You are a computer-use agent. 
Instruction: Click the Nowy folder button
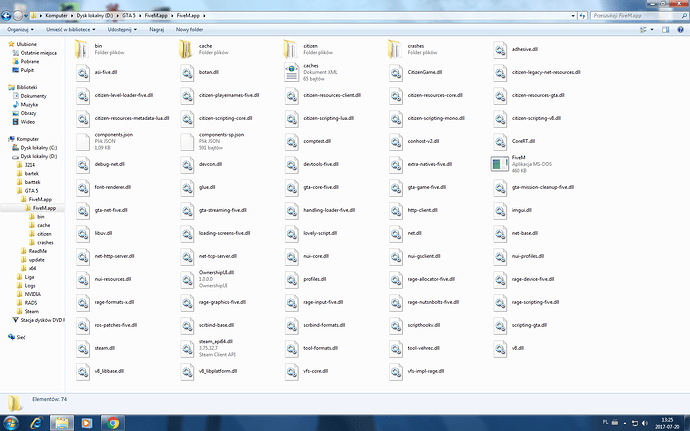pos(189,29)
